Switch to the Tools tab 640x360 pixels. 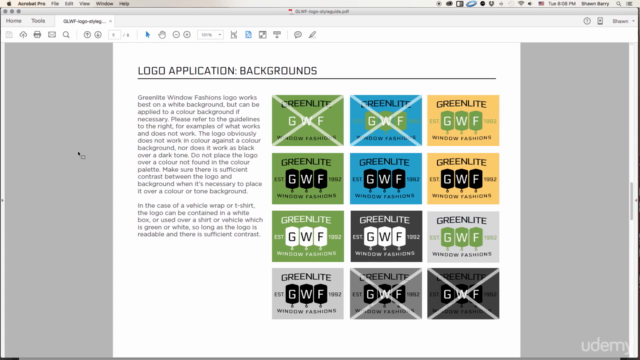(x=38, y=21)
